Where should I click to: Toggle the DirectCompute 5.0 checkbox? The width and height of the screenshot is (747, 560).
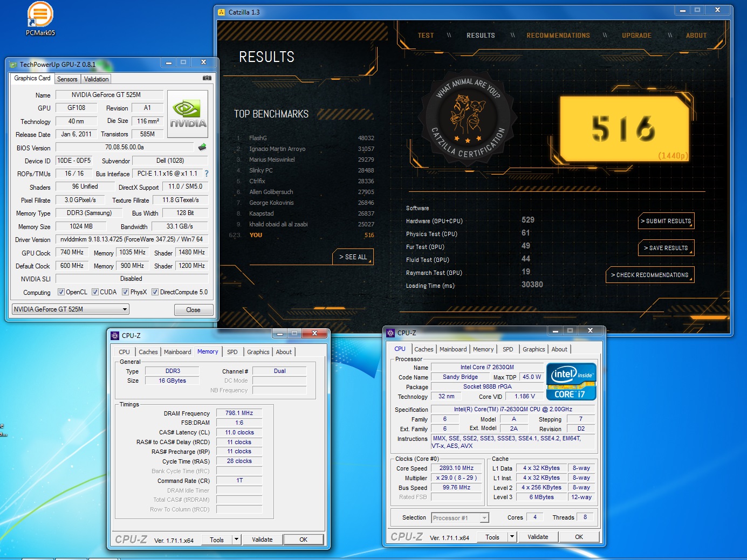(x=155, y=292)
